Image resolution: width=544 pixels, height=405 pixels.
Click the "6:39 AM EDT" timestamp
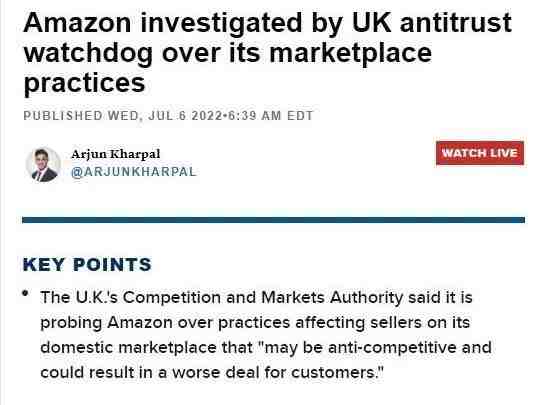point(271,116)
